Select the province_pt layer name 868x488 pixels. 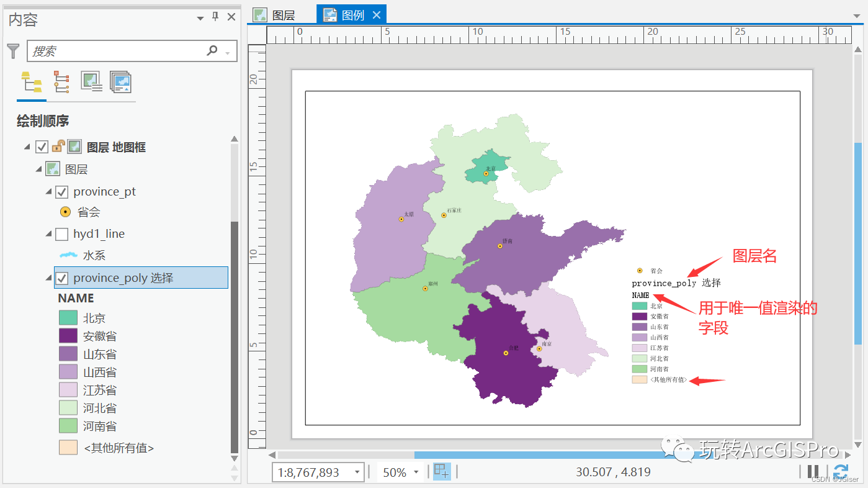pyautogui.click(x=104, y=192)
